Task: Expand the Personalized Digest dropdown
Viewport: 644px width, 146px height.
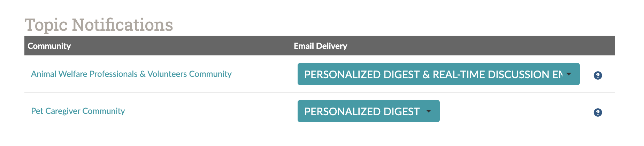Action: pos(368,111)
